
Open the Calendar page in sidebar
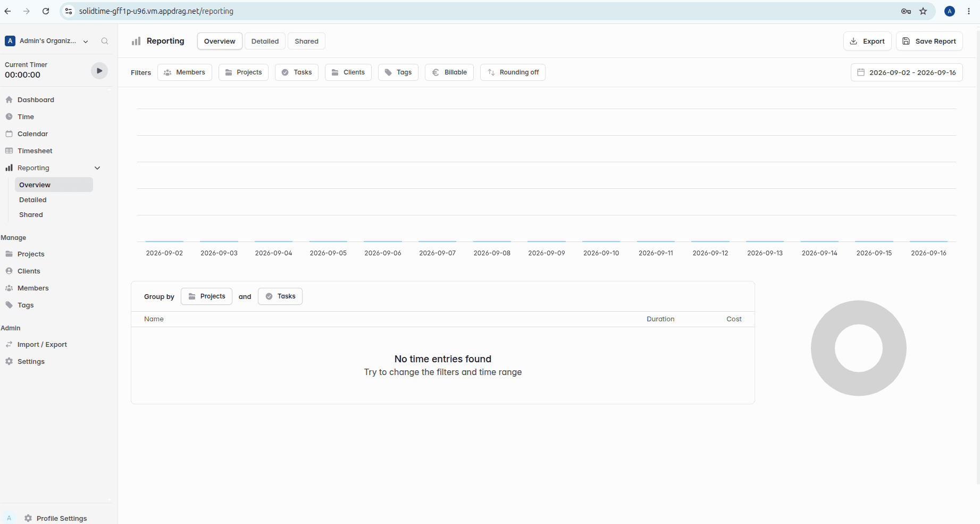(x=32, y=134)
